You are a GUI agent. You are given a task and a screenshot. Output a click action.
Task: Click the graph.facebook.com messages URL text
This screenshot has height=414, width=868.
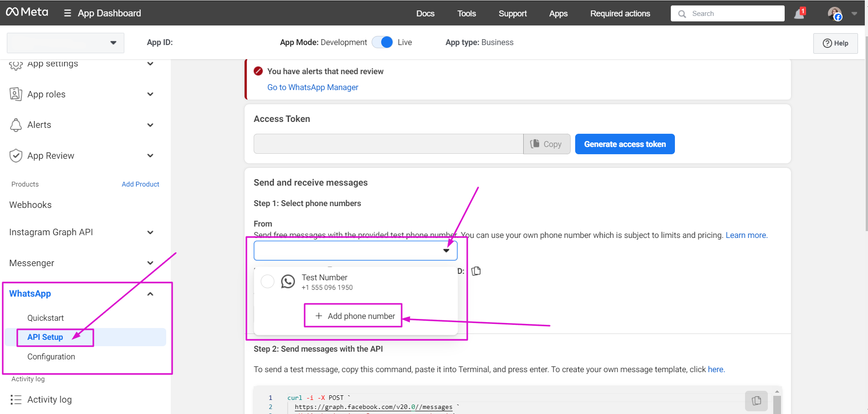pos(373,407)
